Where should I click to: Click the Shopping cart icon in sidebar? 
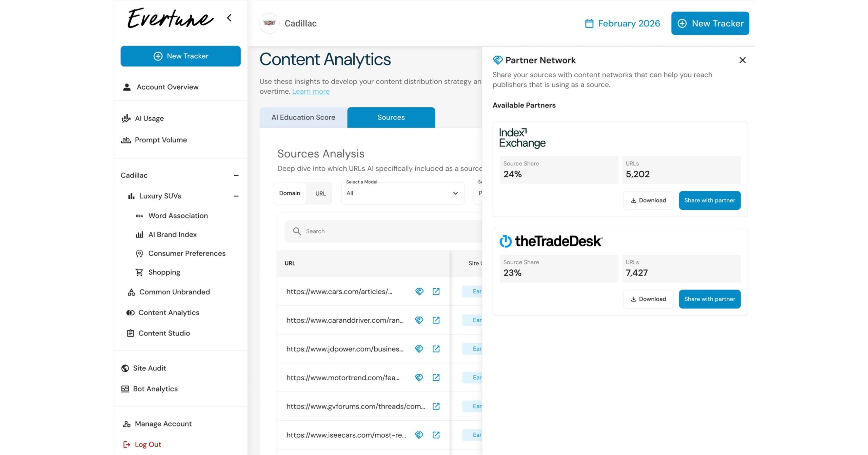140,272
